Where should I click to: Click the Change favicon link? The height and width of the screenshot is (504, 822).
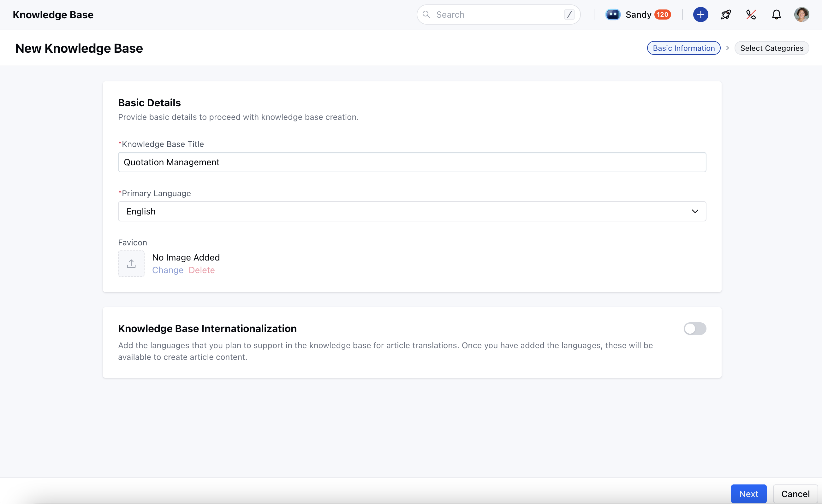click(168, 270)
